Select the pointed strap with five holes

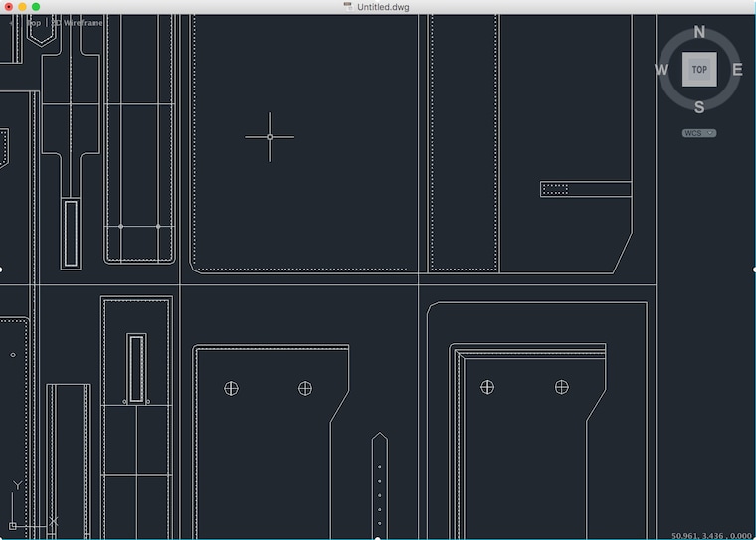[379, 485]
